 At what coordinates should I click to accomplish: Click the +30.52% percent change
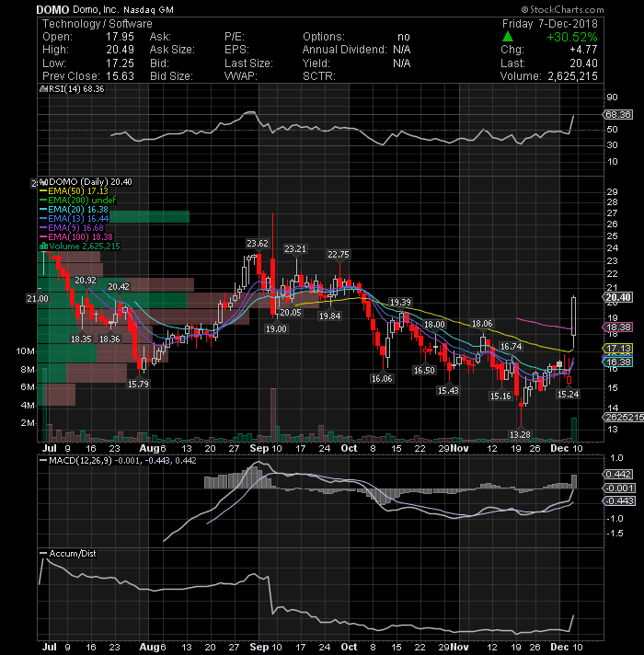[x=571, y=37]
